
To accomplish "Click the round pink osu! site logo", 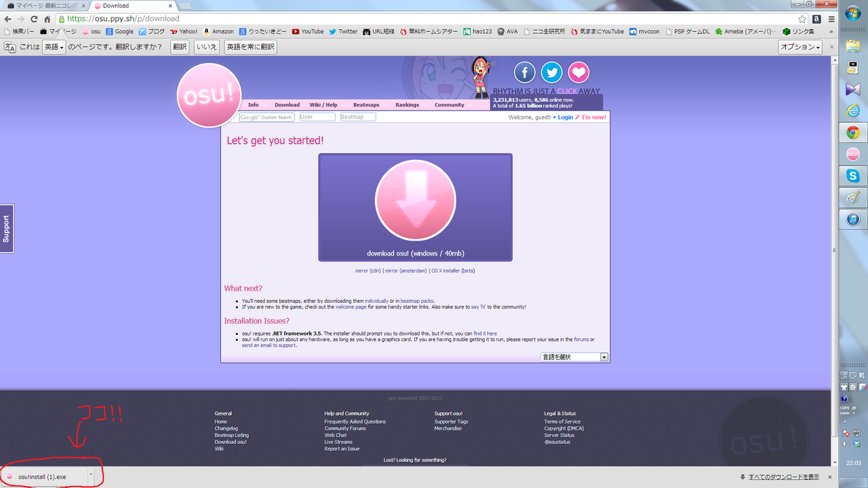I will [x=209, y=96].
